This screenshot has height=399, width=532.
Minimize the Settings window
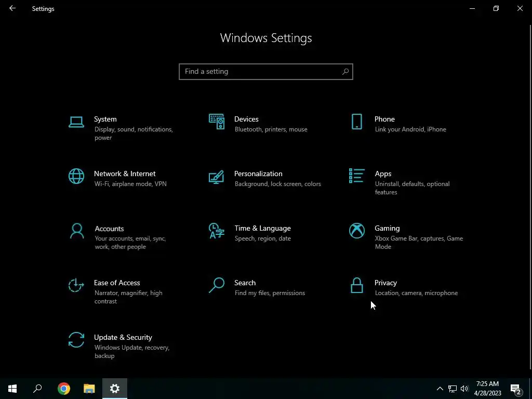click(x=472, y=8)
